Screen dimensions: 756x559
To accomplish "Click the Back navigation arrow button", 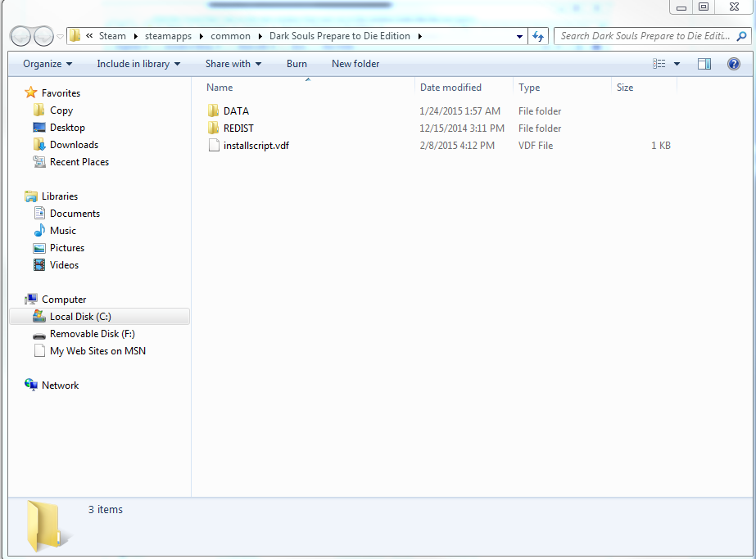I will tap(20, 36).
